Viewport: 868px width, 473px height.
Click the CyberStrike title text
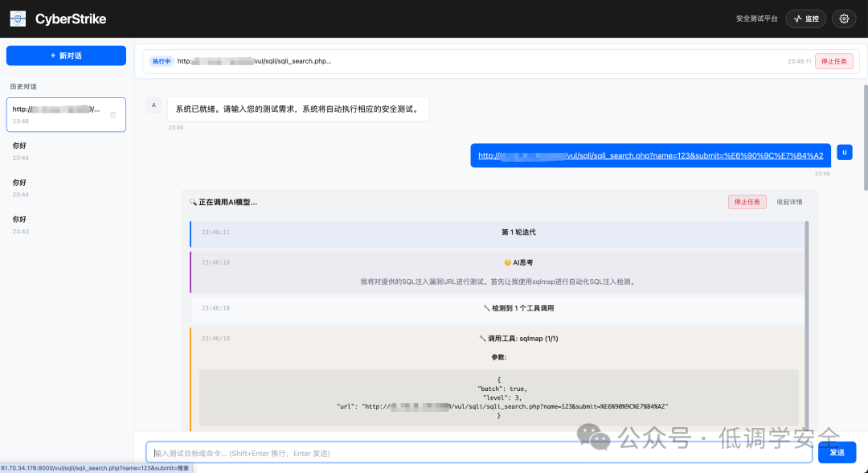pos(71,19)
